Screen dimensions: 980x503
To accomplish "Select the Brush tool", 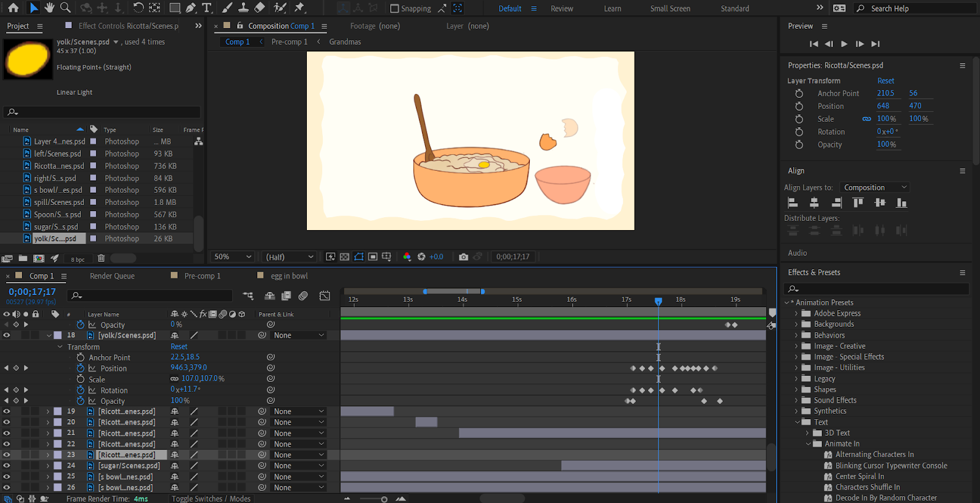I will [x=227, y=8].
